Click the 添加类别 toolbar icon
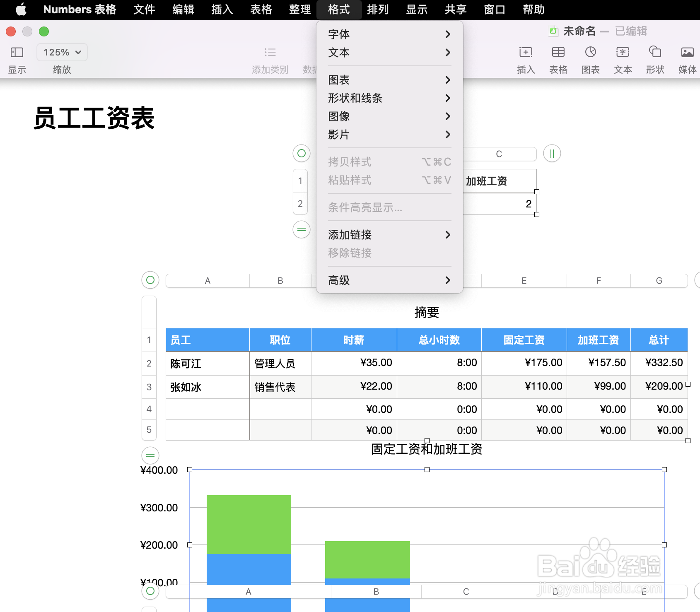Viewport: 700px width, 612px height. pos(270,52)
